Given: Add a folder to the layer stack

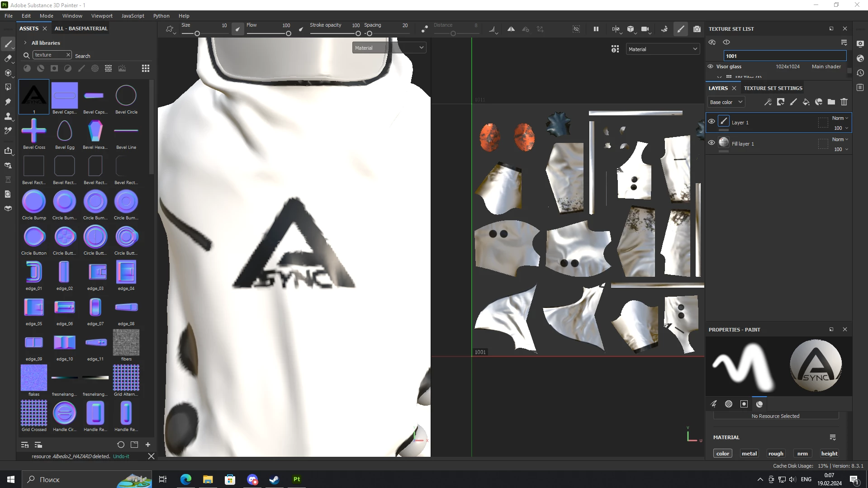Looking at the screenshot, I should [x=831, y=102].
